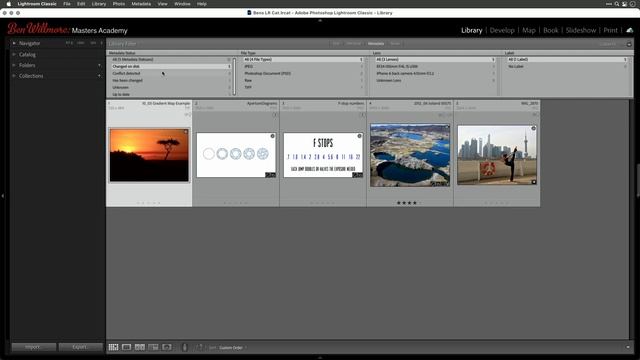
Task: Switch to Survey view in toolbar
Action: point(153,347)
